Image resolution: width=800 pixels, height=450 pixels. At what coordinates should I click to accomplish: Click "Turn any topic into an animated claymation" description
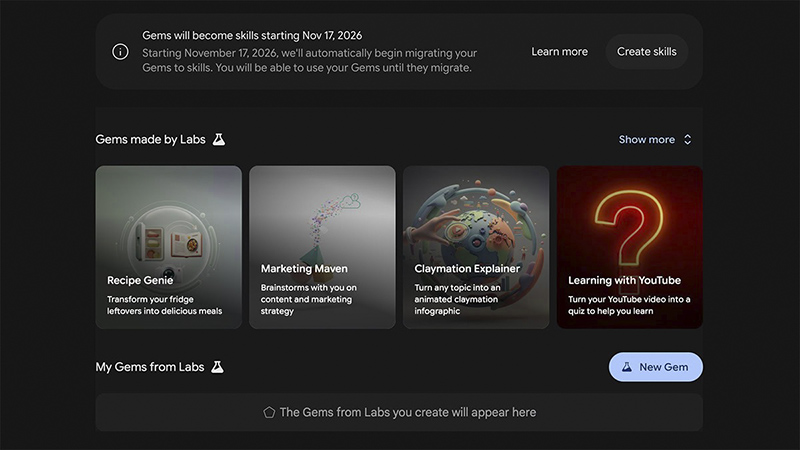[457, 299]
